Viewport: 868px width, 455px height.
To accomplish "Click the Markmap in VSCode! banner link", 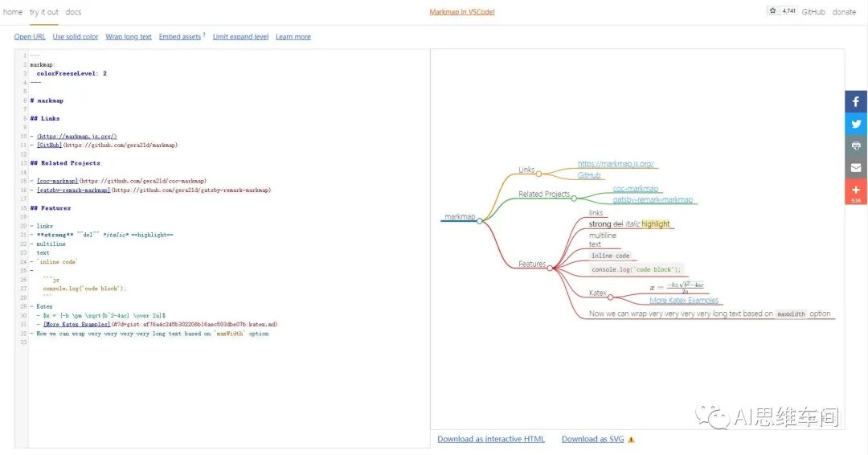I will coord(462,11).
